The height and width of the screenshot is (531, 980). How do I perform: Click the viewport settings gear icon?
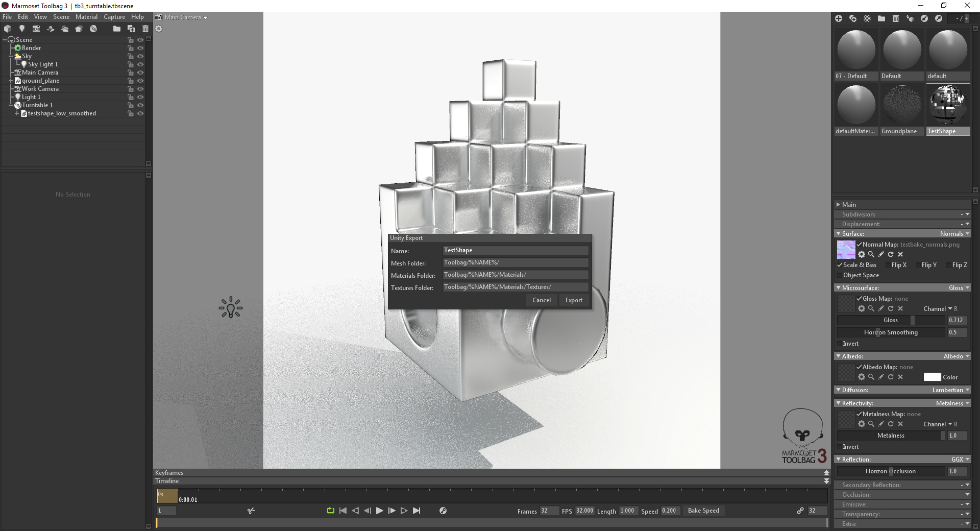point(159,29)
